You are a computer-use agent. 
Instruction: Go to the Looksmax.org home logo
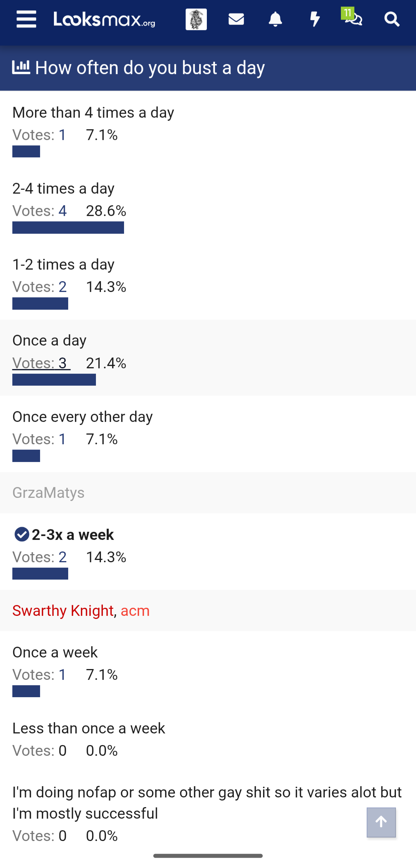pos(104,19)
